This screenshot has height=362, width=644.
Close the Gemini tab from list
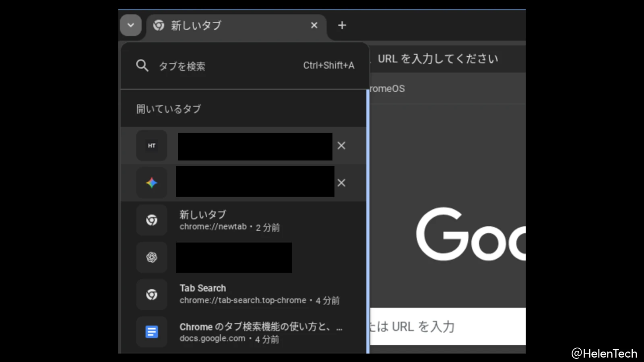point(341,183)
